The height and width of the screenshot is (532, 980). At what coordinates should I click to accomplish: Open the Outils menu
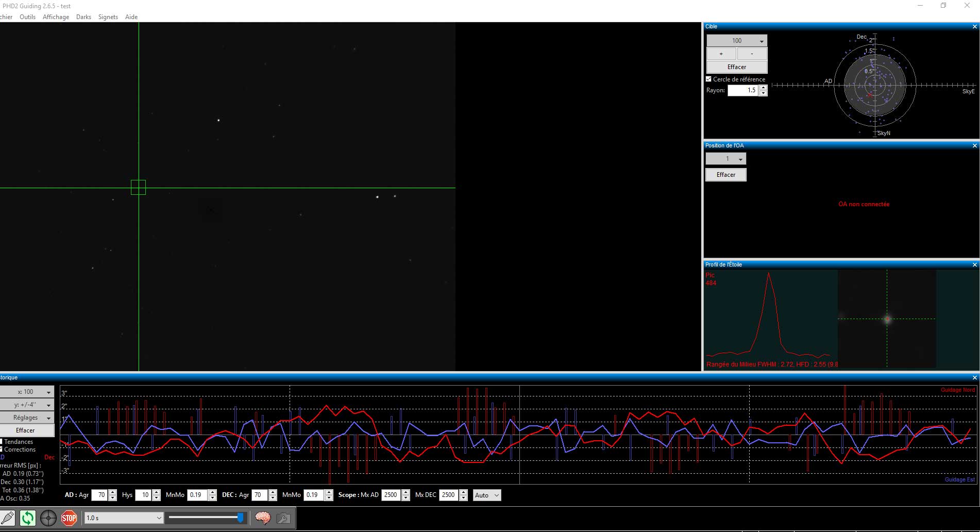coord(28,17)
